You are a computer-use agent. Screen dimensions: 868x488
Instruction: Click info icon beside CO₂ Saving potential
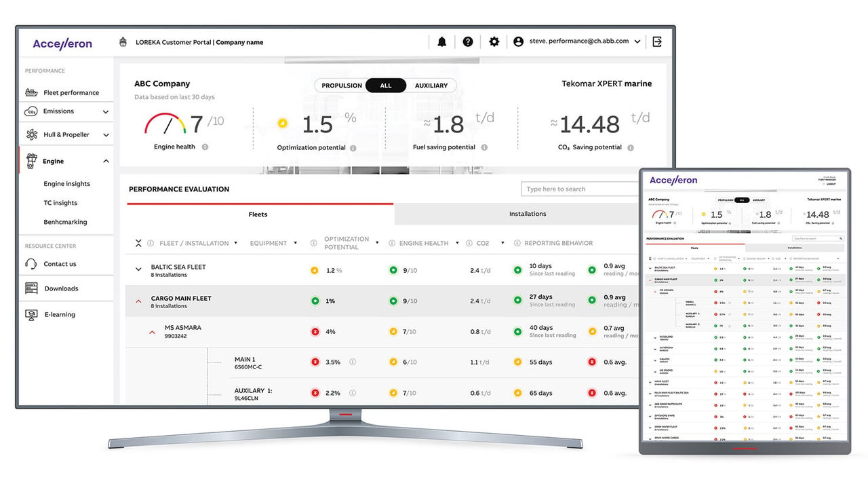tap(631, 147)
